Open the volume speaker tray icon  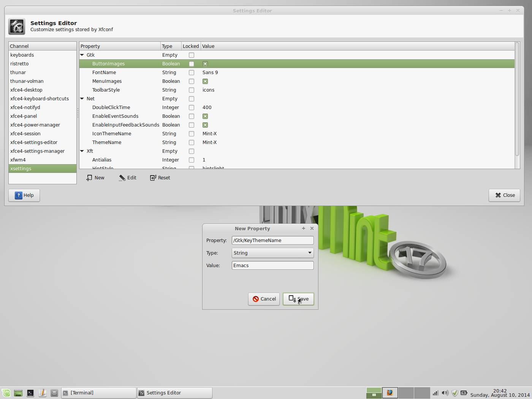click(x=445, y=393)
